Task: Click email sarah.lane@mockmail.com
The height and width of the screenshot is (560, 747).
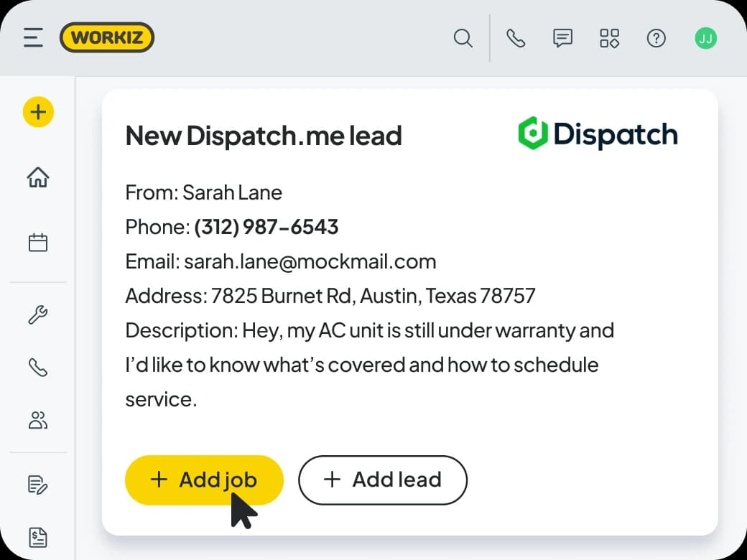Action: point(310,261)
